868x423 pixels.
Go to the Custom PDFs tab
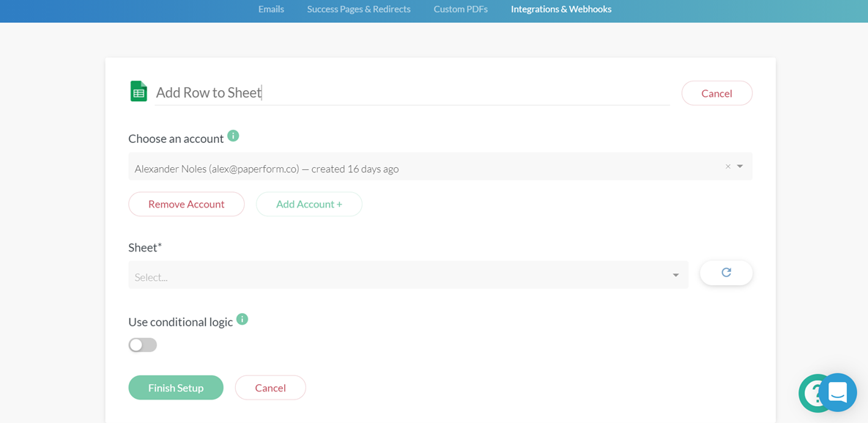coord(461,10)
